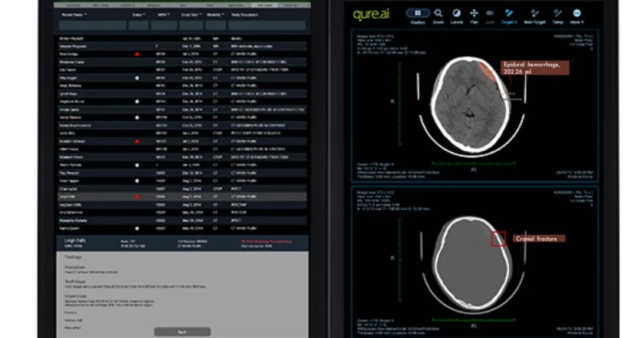The image size is (644, 338).
Task: Click the Epidural hemorrhage annotation label
Action: 535,67
